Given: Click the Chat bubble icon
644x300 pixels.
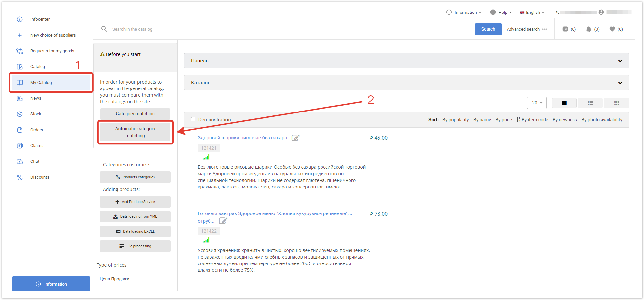Looking at the screenshot, I should (x=20, y=162).
